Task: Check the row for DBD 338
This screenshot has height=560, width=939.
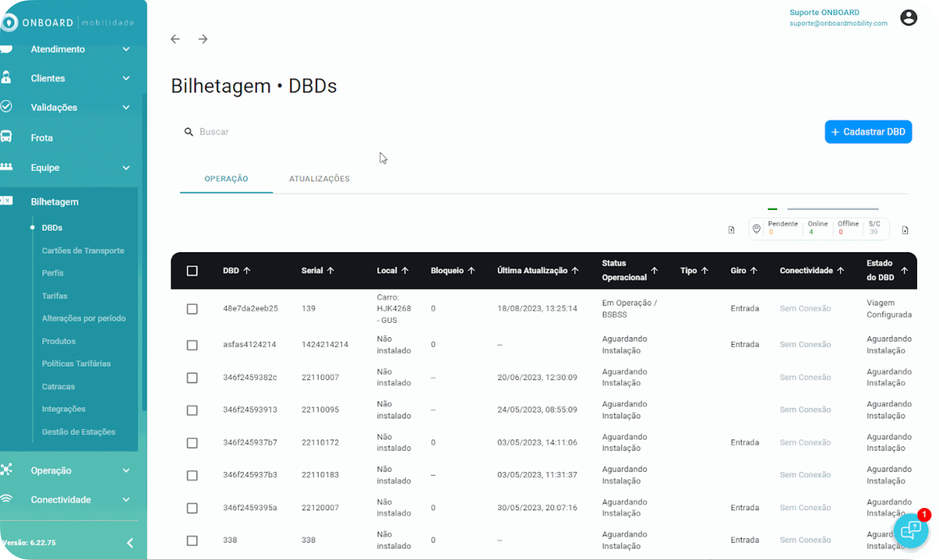Action: [x=192, y=540]
